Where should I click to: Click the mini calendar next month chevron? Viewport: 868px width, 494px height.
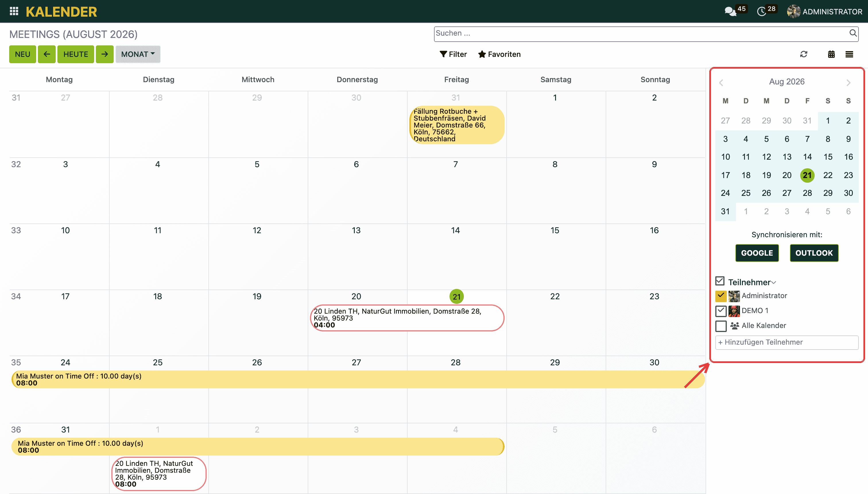848,82
